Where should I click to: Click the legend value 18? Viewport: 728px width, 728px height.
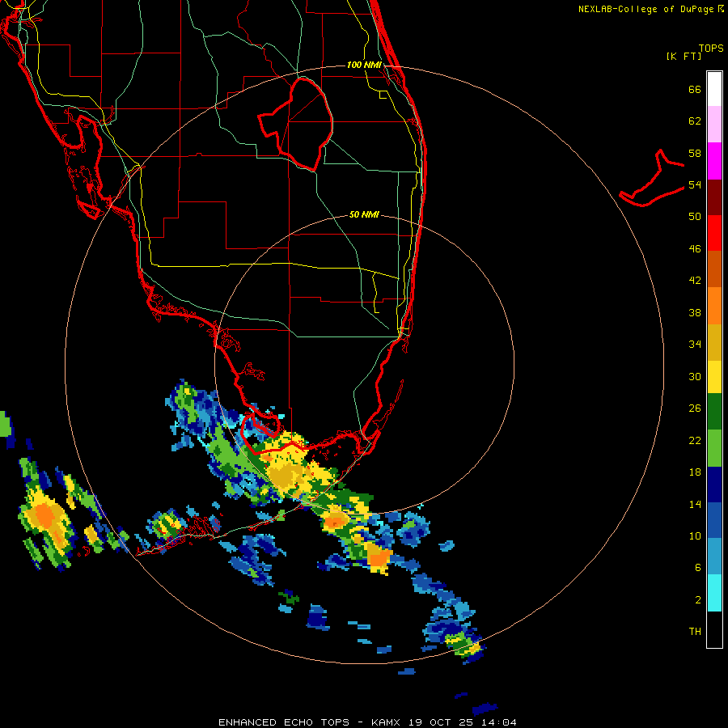[x=695, y=472]
